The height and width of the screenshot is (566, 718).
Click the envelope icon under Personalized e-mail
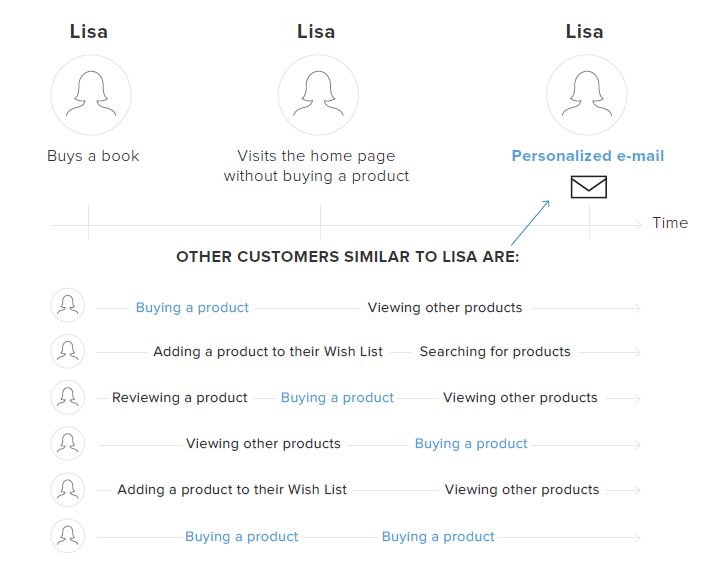coord(588,187)
